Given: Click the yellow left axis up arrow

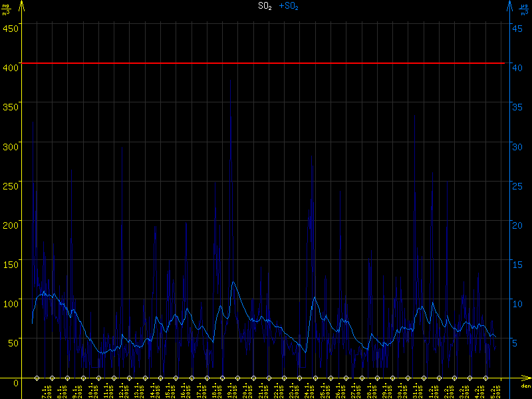Looking at the screenshot, I should [22, 7].
